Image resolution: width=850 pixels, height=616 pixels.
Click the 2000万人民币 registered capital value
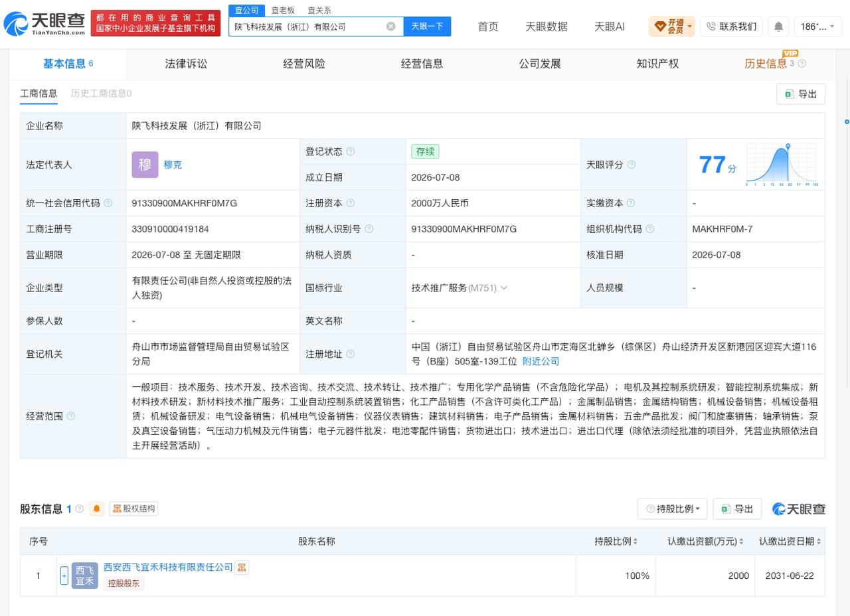coord(440,203)
